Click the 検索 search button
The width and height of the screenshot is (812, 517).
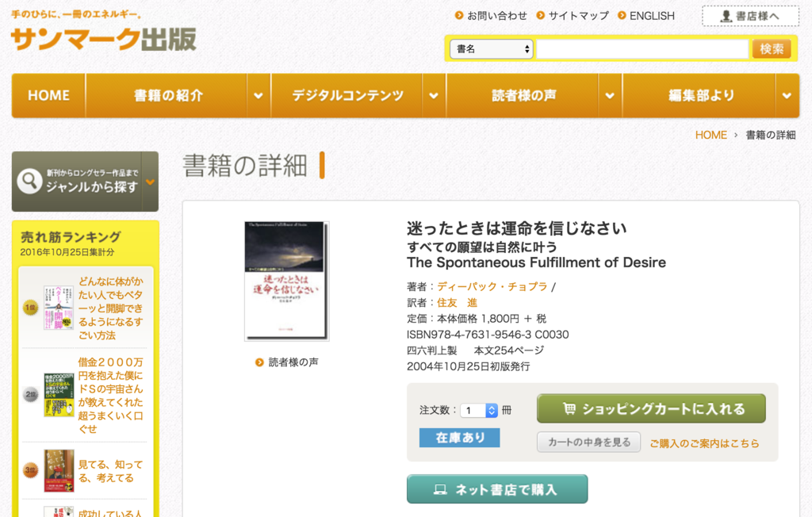[x=771, y=49]
